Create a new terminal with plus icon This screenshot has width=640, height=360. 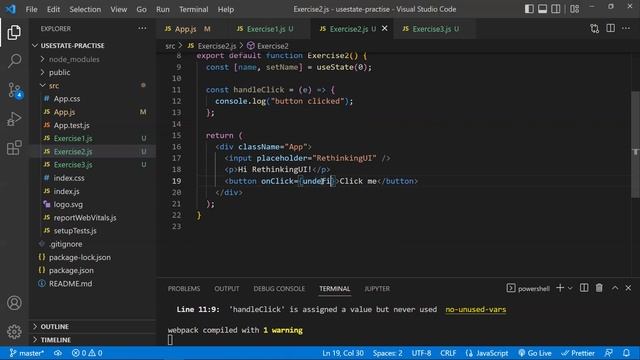pyautogui.click(x=560, y=288)
